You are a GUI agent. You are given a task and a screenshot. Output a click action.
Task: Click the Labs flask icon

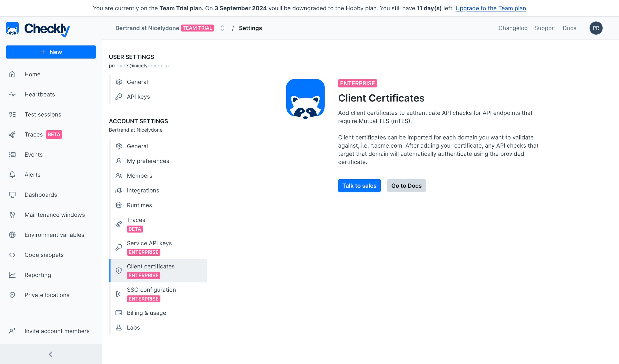(119, 328)
